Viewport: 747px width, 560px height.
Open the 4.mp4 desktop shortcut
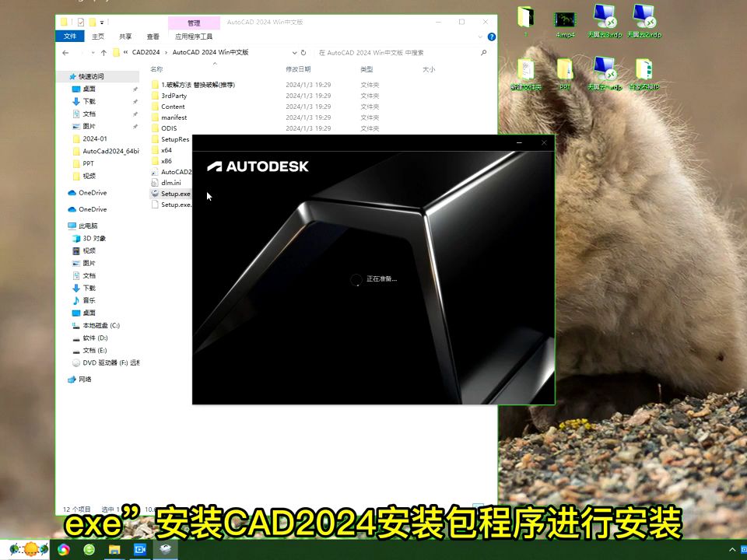(x=566, y=19)
